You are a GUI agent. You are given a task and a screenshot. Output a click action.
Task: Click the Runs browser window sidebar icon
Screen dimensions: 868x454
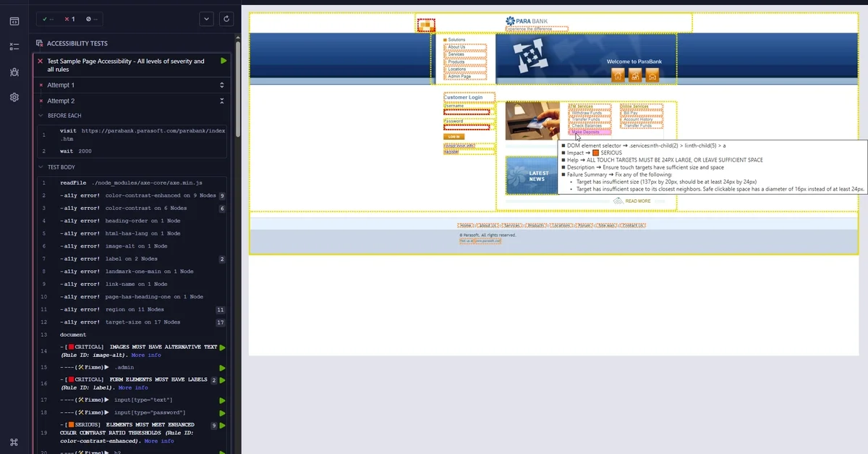(x=14, y=21)
